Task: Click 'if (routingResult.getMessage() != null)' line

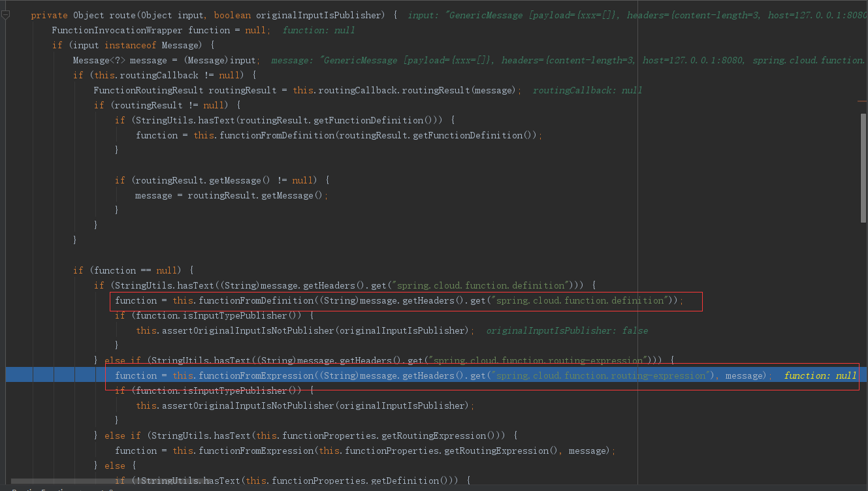Action: pyautogui.click(x=222, y=180)
